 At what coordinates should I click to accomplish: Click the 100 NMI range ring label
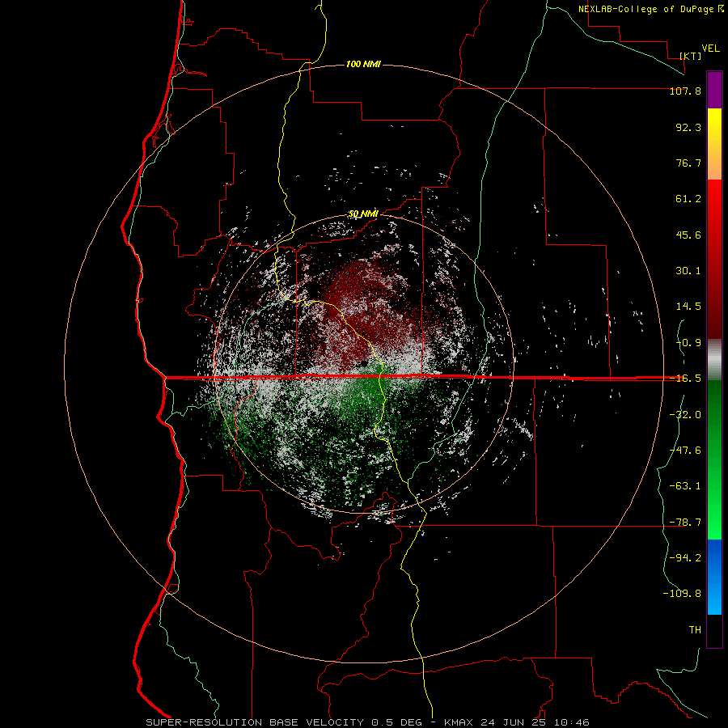[363, 64]
